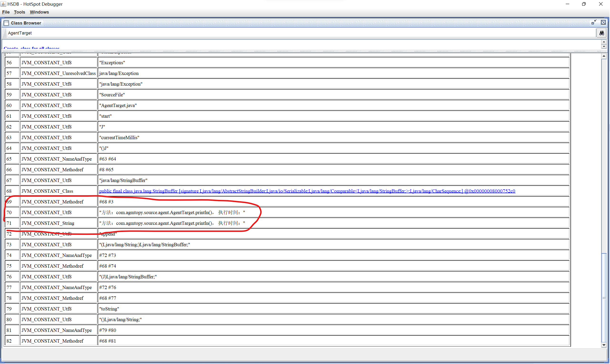Close the Class Browser internal frame
This screenshot has width=610, height=364.
(x=603, y=23)
